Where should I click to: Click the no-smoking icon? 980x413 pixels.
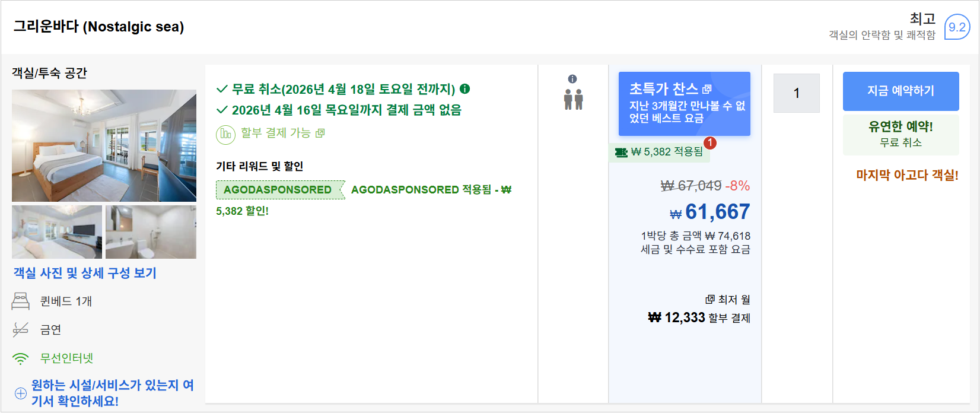coord(21,329)
